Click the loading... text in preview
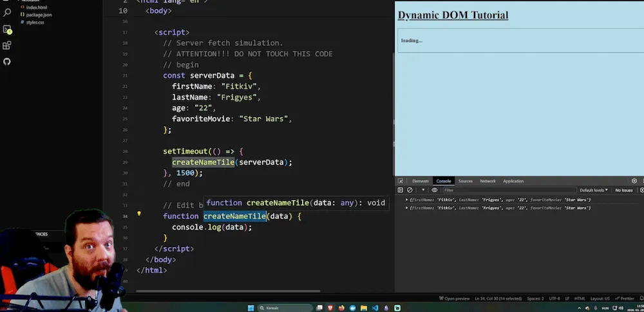The image size is (644, 312). tap(412, 41)
